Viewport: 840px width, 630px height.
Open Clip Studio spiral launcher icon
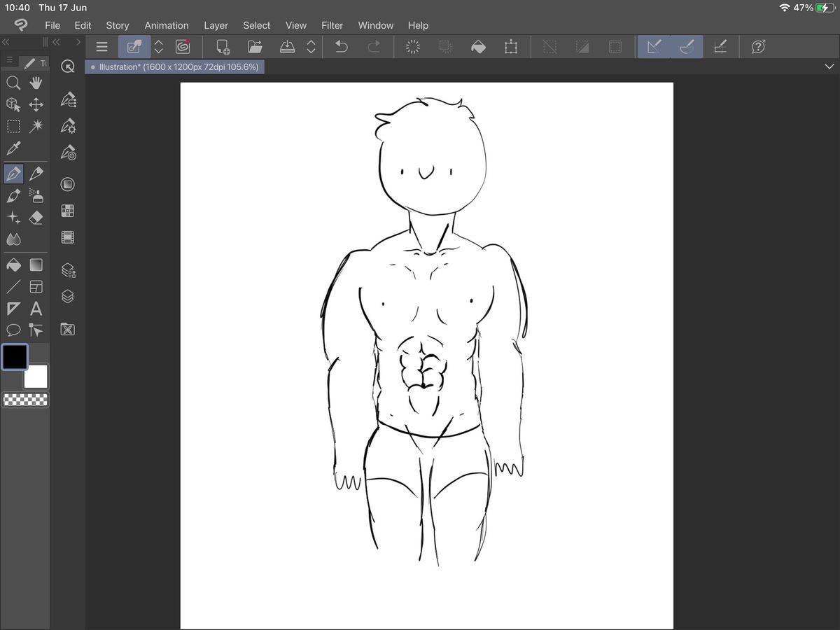(183, 47)
